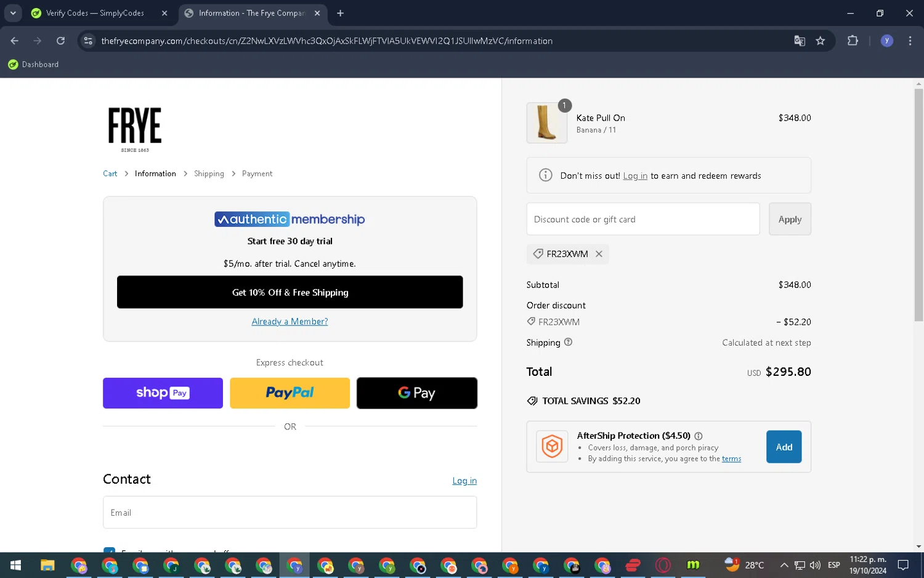Click the Already a Member? link
Image resolution: width=924 pixels, height=578 pixels.
(290, 322)
